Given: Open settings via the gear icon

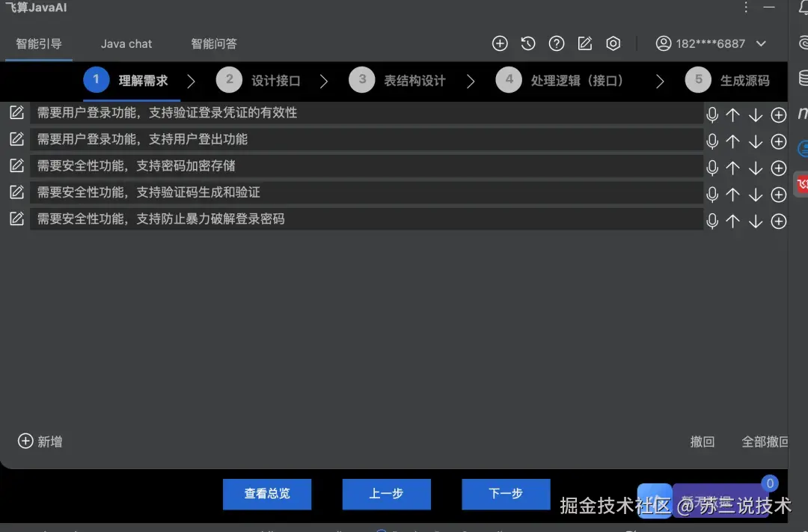Looking at the screenshot, I should (613, 43).
